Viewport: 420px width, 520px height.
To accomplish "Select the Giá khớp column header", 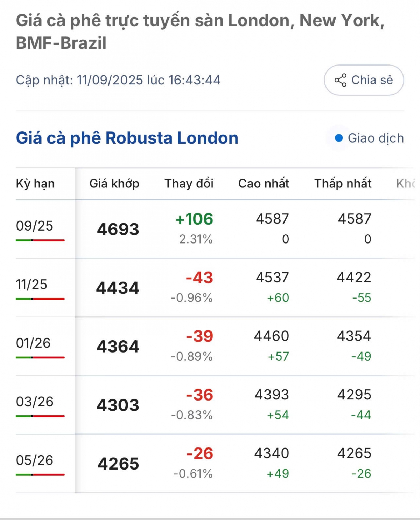I will coord(114,184).
